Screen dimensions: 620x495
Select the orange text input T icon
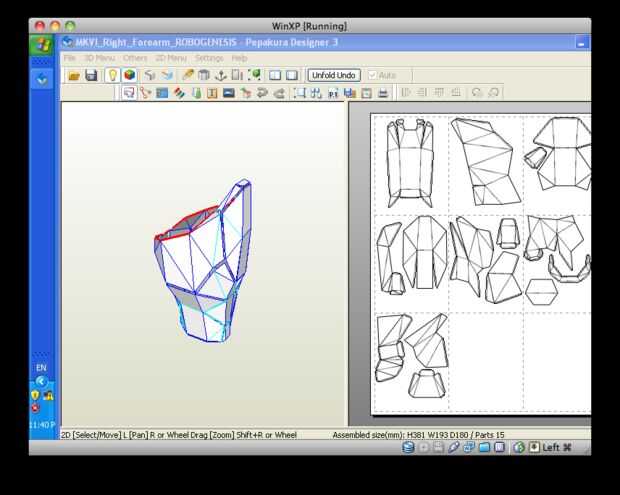point(212,93)
